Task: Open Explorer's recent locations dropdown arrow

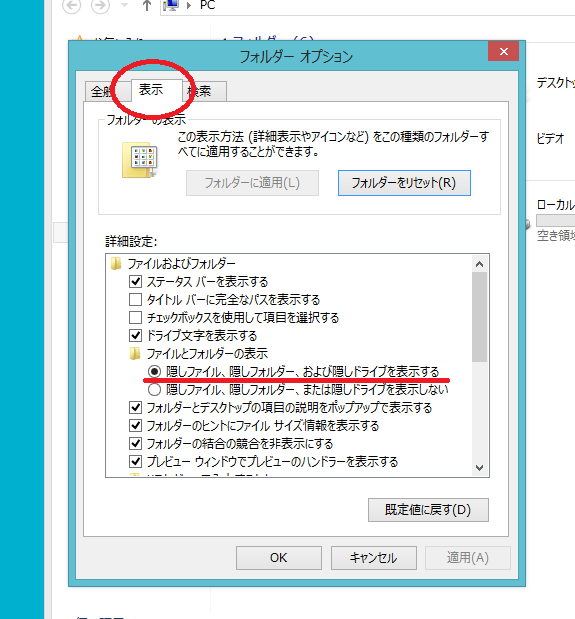Action: click(124, 5)
